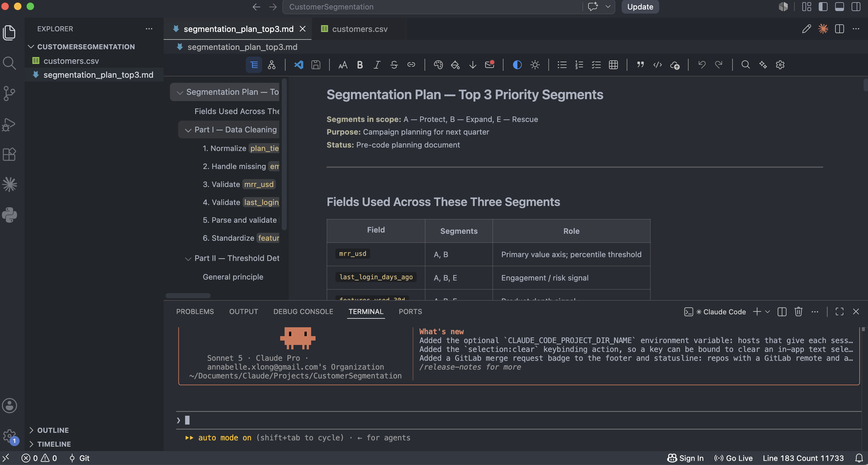Switch to the DEBUG CONSOLE tab
Image resolution: width=868 pixels, height=465 pixels.
click(x=303, y=312)
